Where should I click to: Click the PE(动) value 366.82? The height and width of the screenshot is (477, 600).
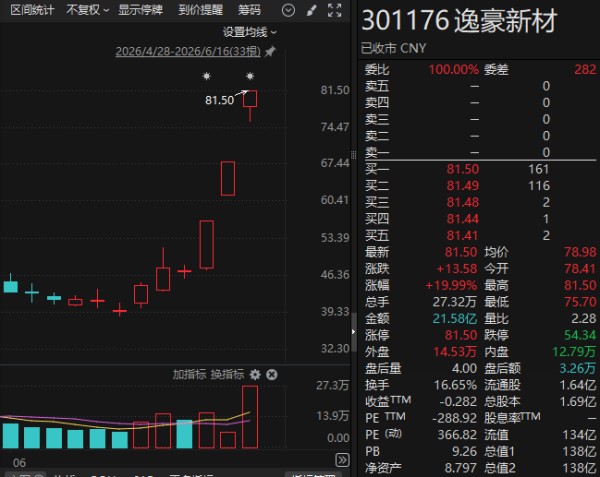click(457, 435)
